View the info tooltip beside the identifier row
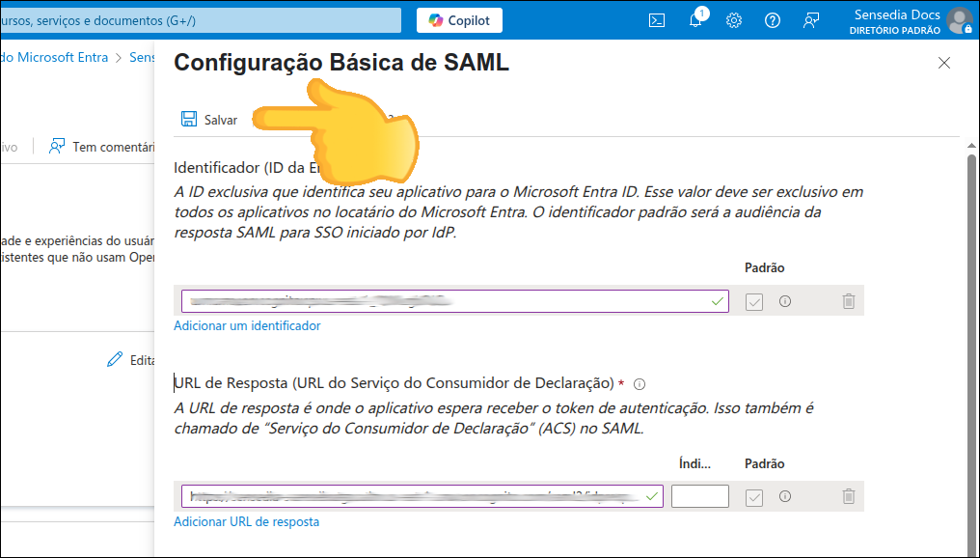The image size is (980, 558). (x=786, y=300)
